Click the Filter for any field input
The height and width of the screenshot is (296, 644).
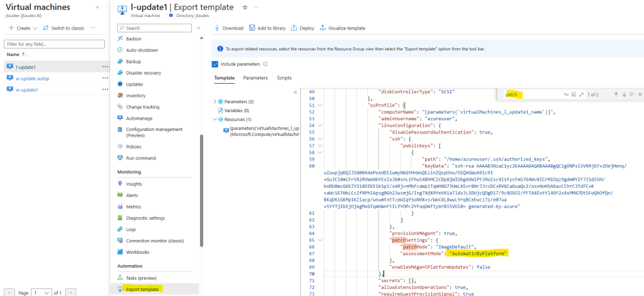(x=54, y=43)
